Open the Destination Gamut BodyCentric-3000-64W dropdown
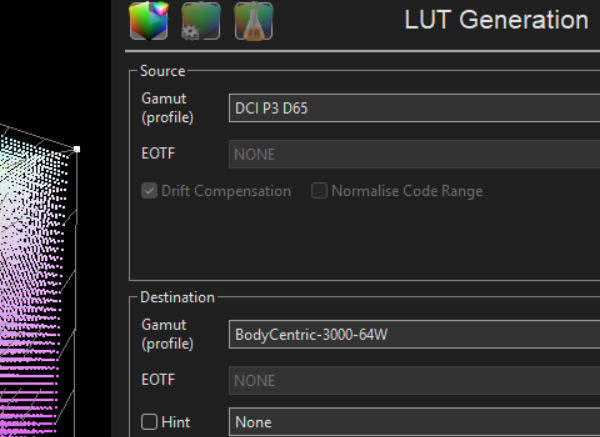The height and width of the screenshot is (437, 600). pos(414,334)
